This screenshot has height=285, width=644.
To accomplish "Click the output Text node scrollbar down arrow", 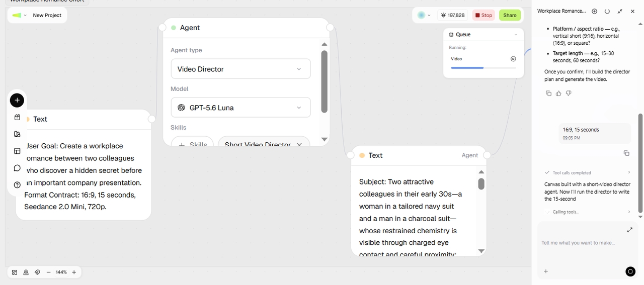I will (481, 251).
